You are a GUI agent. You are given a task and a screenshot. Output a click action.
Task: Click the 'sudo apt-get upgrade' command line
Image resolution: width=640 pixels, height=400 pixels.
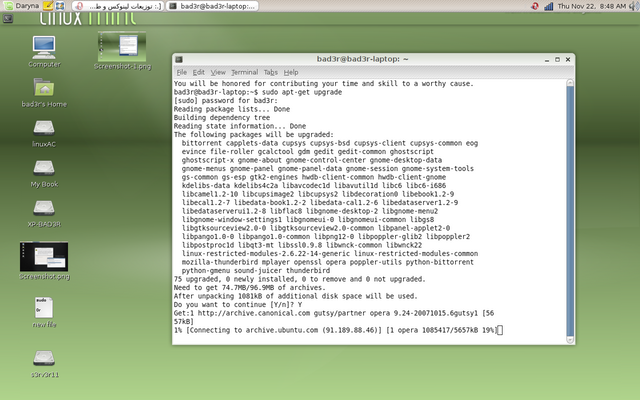[258, 92]
